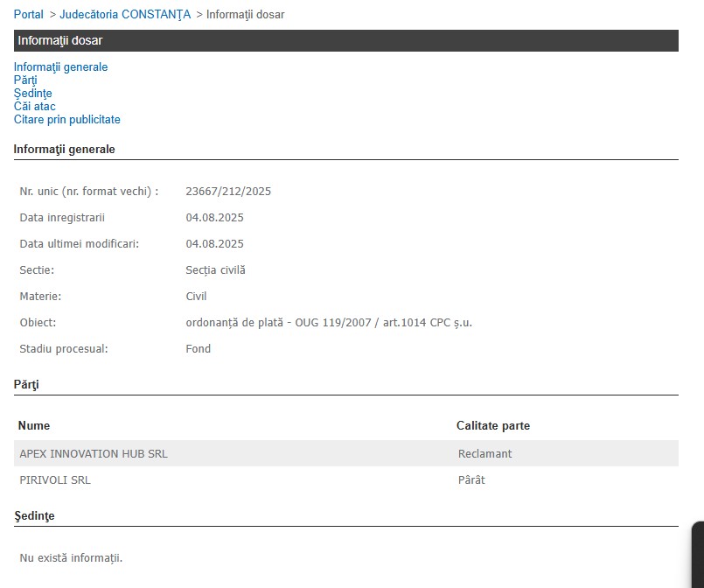This screenshot has height=588, width=704.
Task: Select the Obiect value ordonanță de plată
Action: pyautogui.click(x=329, y=323)
